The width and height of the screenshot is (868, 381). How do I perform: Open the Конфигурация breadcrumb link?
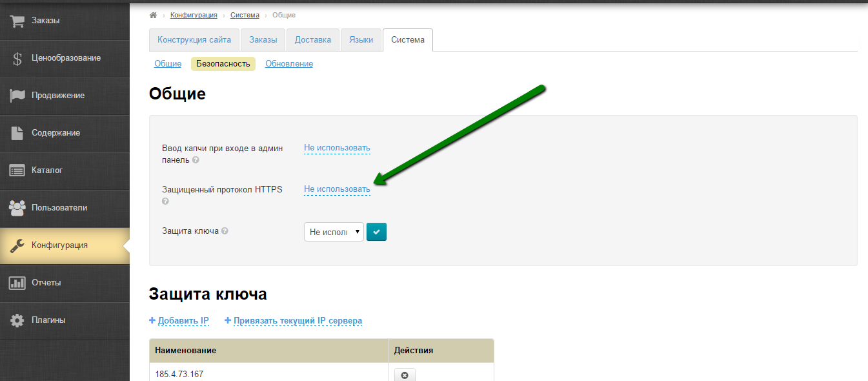click(x=193, y=15)
